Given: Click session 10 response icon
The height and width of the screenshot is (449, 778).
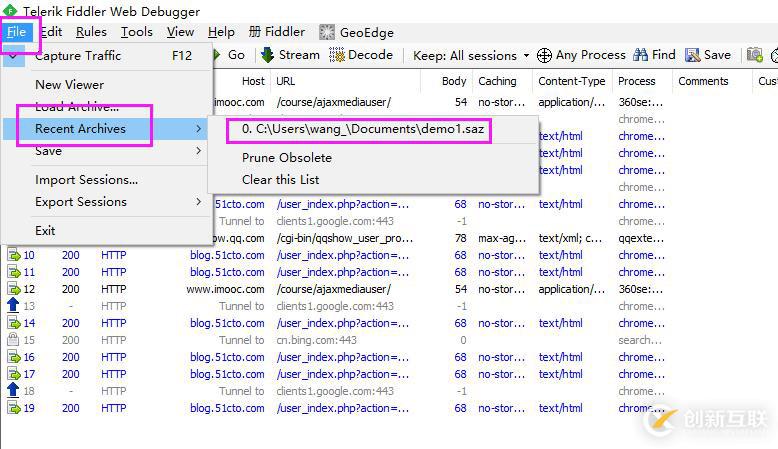Looking at the screenshot, I should [x=13, y=255].
